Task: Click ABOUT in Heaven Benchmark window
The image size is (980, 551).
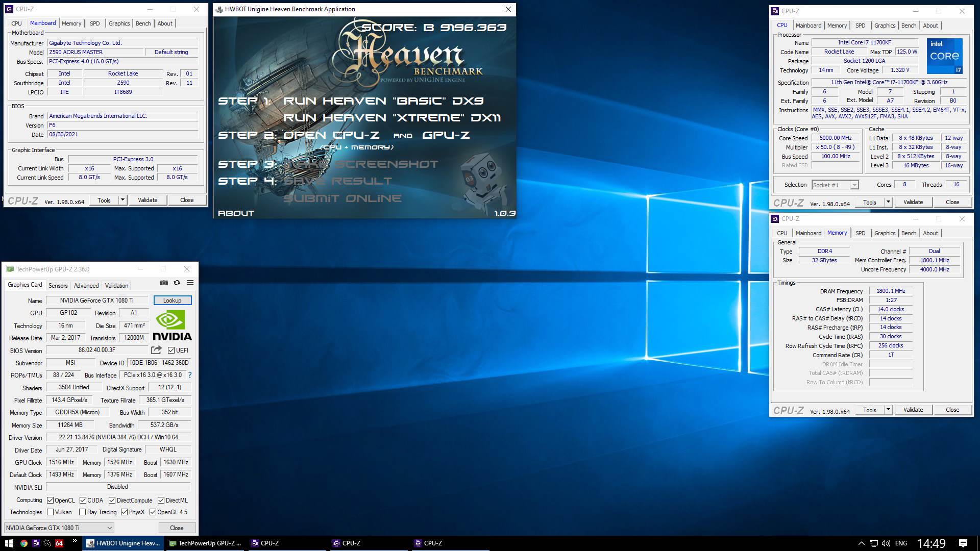Action: [x=236, y=213]
